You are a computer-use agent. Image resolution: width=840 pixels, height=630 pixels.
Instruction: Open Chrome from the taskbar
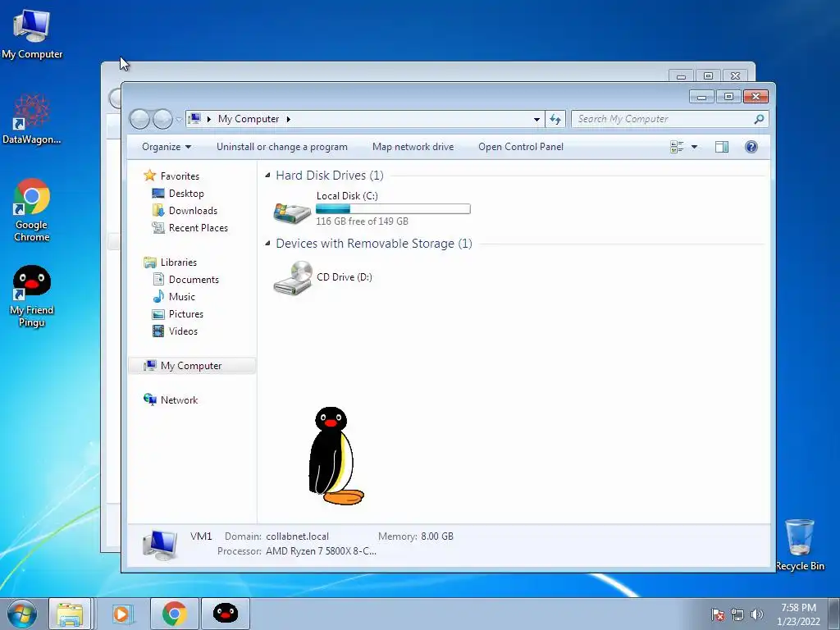(174, 614)
